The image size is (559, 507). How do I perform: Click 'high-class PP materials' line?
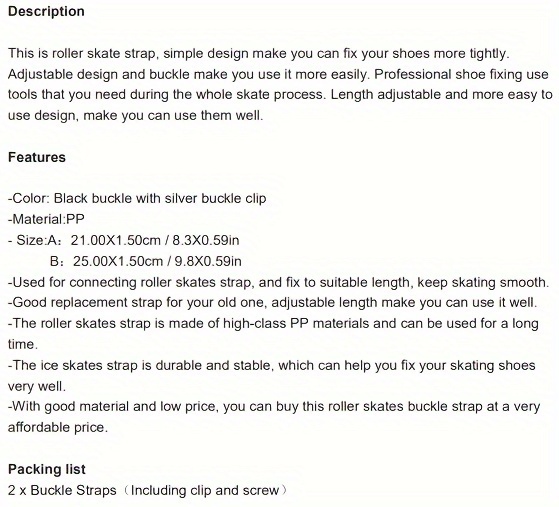tap(273, 324)
